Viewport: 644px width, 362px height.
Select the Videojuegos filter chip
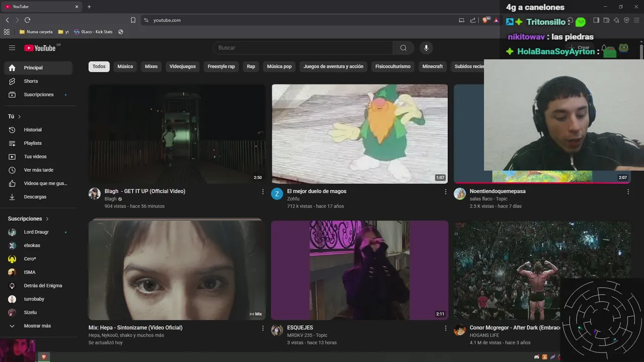183,66
